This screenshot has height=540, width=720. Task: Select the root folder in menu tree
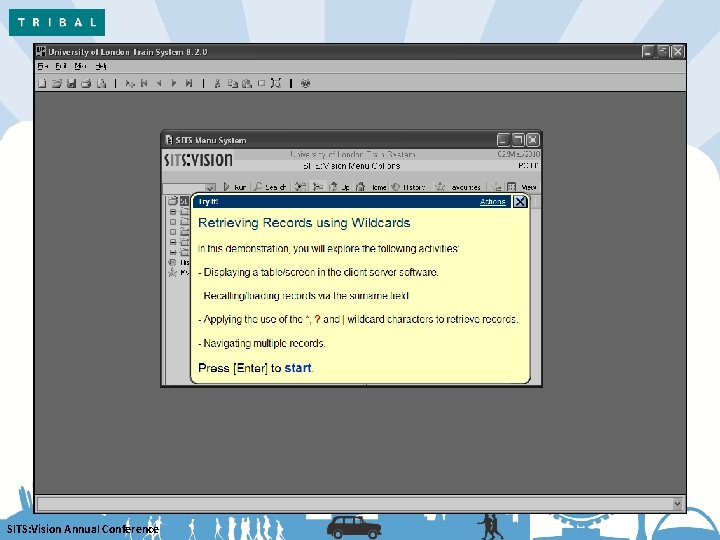pos(178,201)
